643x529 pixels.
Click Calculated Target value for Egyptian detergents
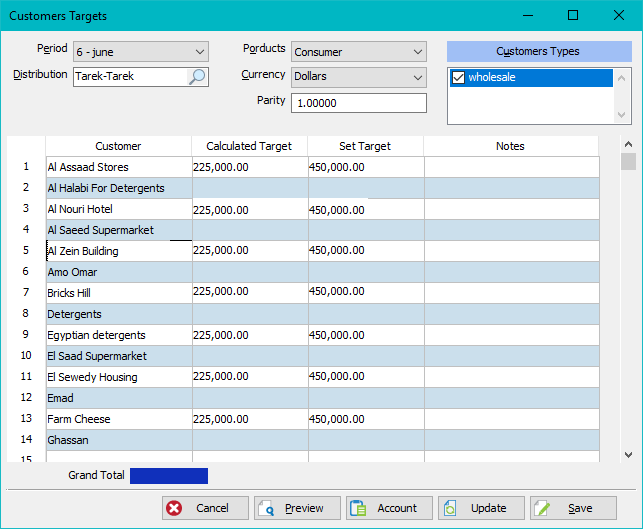(x=250, y=335)
